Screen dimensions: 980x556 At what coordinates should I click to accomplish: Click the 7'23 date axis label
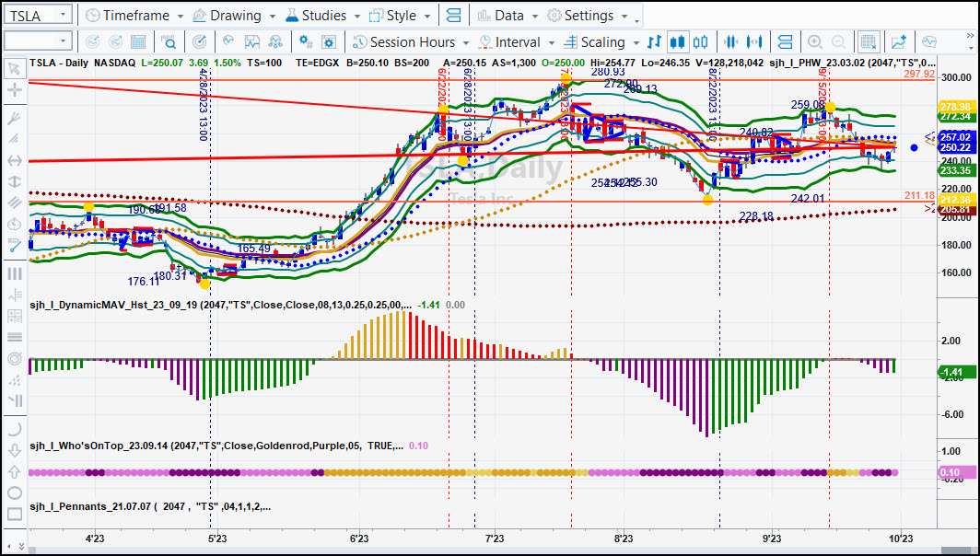pyautogui.click(x=495, y=539)
